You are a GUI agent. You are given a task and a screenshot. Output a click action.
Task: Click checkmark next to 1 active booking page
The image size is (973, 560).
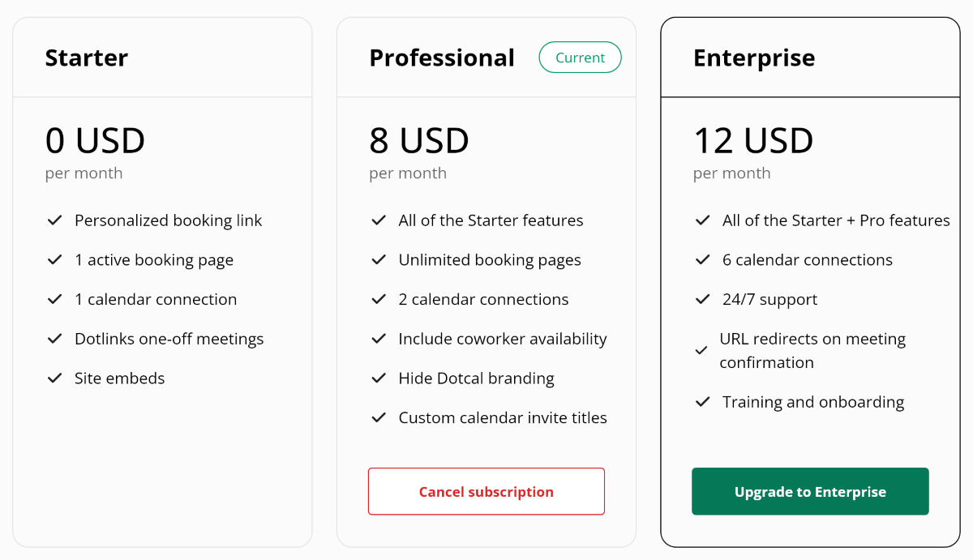pyautogui.click(x=55, y=260)
